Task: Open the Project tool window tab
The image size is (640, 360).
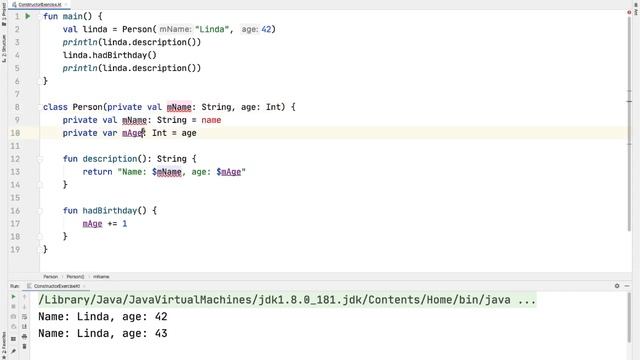Action: pos(4,15)
